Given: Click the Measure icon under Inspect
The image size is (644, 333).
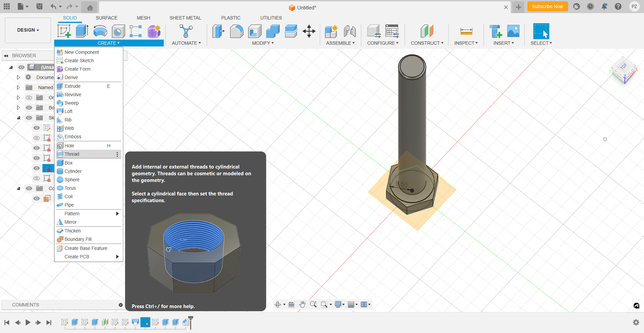Looking at the screenshot, I should pyautogui.click(x=466, y=31).
